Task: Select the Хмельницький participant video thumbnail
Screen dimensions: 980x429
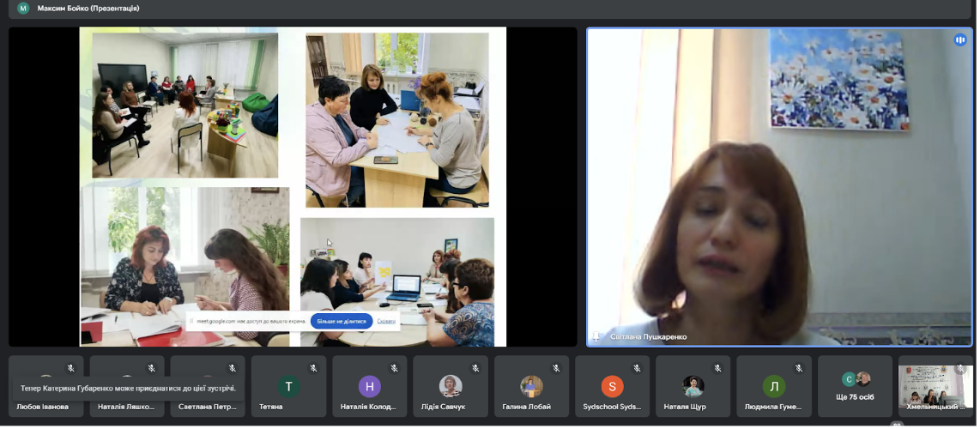Action: [x=935, y=387]
